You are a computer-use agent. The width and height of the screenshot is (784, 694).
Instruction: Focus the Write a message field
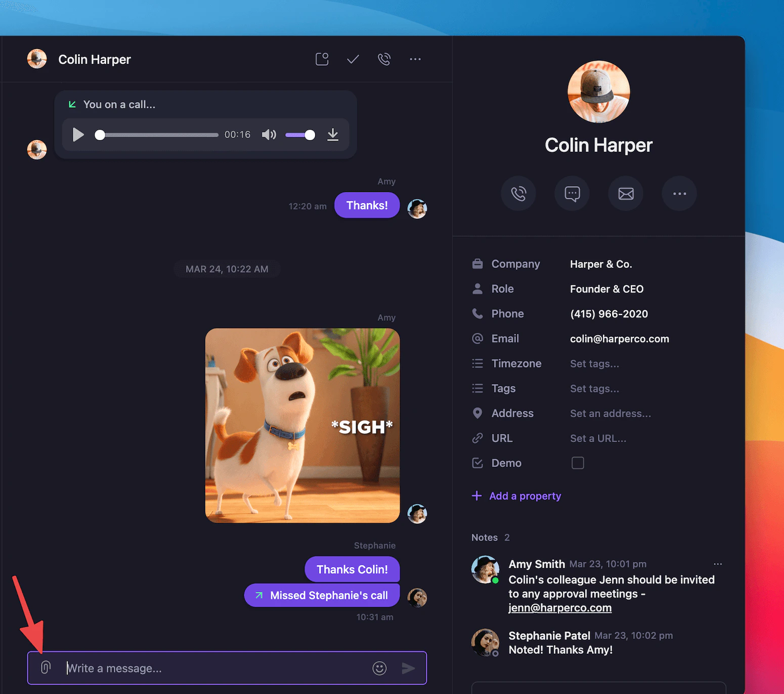(x=215, y=668)
